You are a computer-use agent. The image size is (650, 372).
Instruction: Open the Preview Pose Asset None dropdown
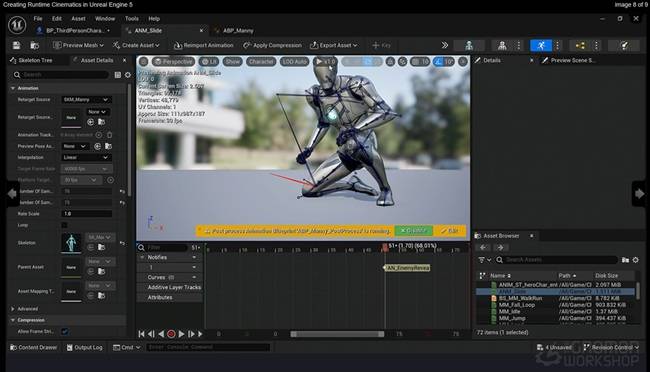(x=75, y=146)
